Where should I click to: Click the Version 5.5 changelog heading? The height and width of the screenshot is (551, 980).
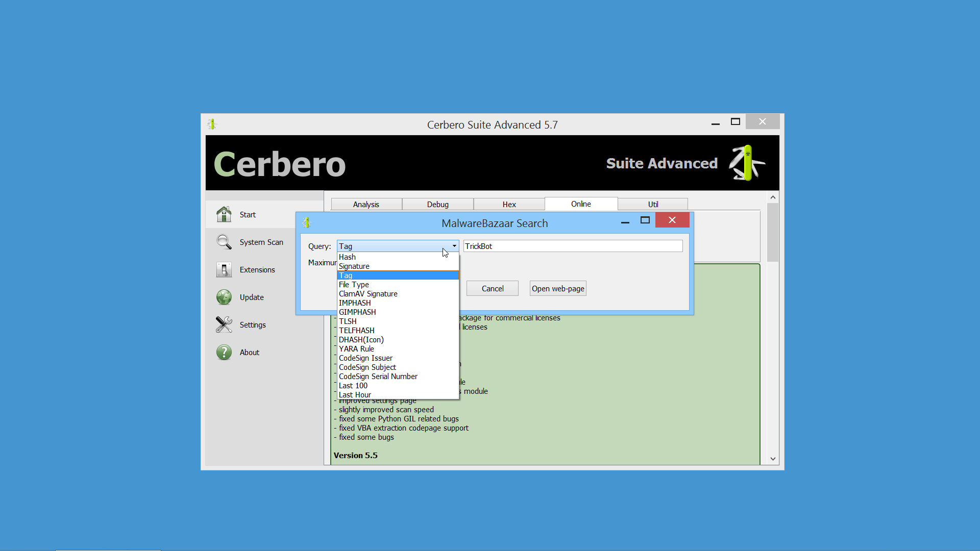click(356, 455)
